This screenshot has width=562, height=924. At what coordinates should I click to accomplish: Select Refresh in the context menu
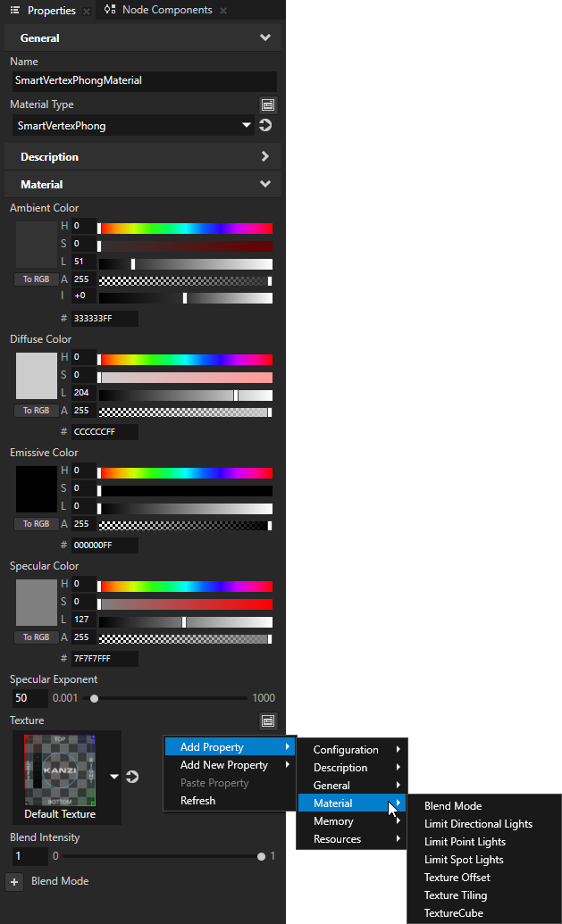(x=197, y=801)
